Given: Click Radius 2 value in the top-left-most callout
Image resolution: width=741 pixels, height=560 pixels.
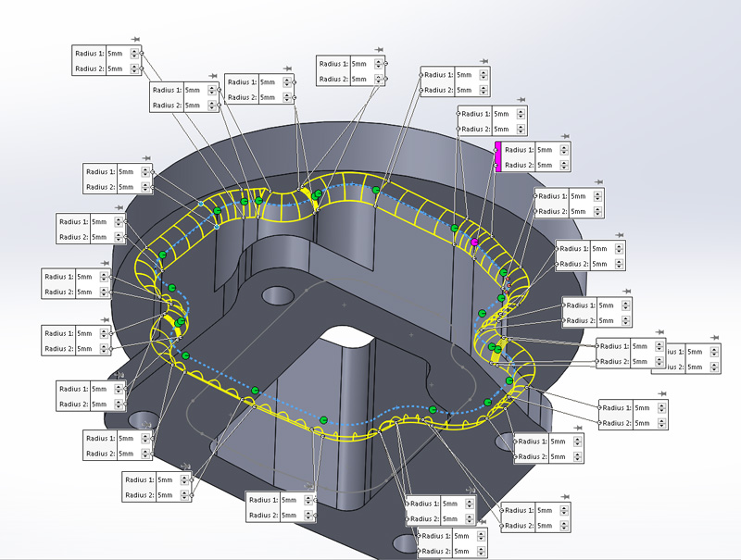Looking at the screenshot, I should coord(114,69).
